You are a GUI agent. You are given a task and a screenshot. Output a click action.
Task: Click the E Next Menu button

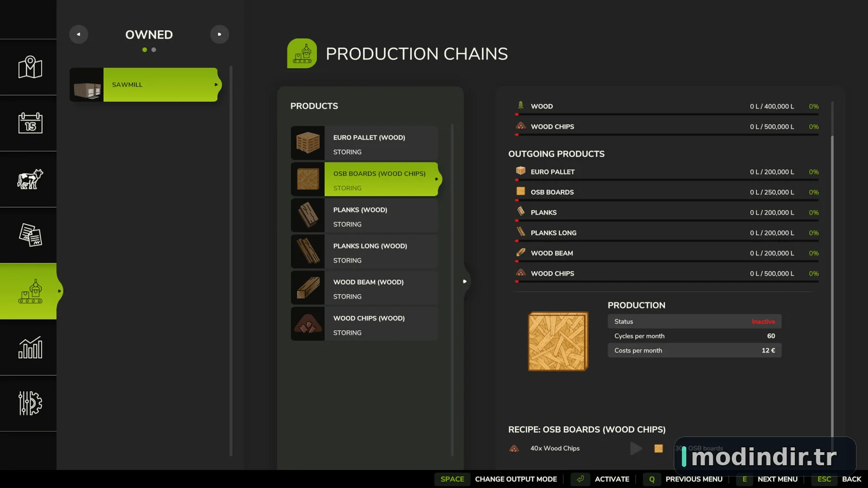[x=768, y=479]
